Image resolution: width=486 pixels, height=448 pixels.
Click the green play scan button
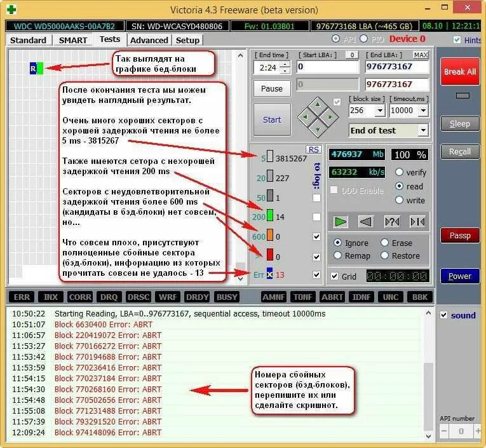pos(341,222)
